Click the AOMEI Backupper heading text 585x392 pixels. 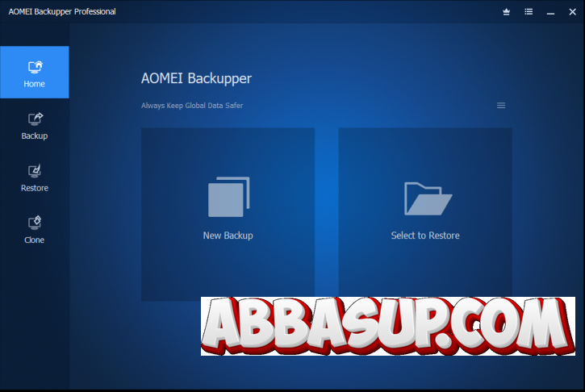point(196,79)
